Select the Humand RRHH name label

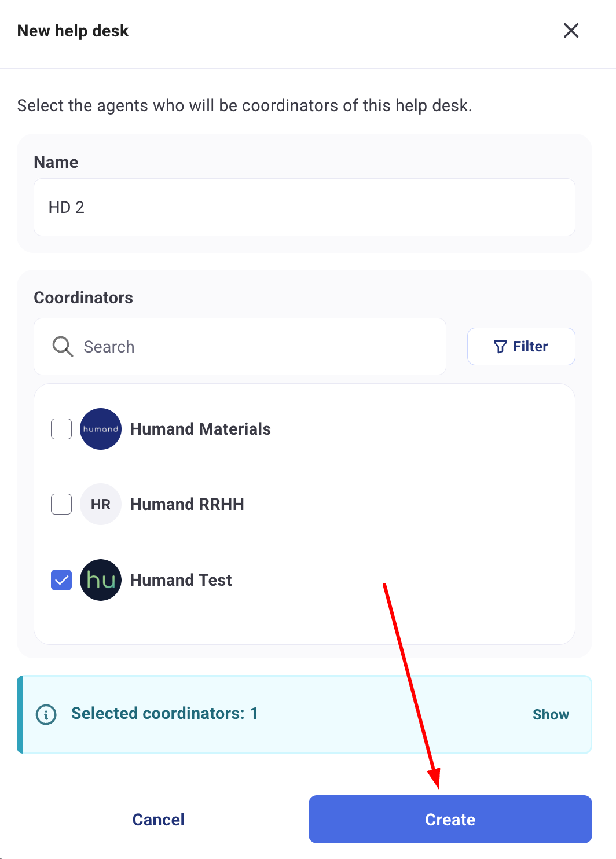187,504
